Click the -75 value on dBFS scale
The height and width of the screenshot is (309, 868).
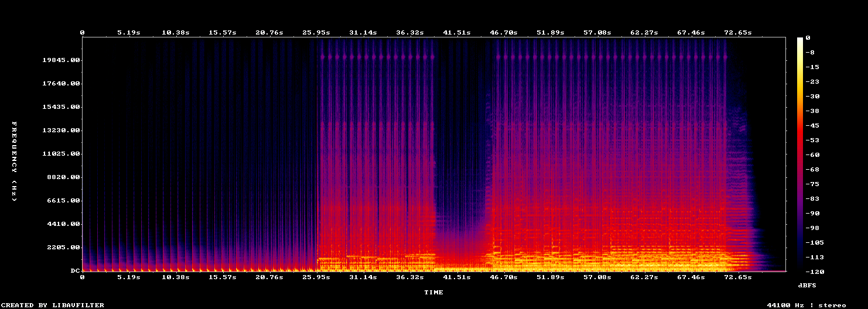(812, 184)
